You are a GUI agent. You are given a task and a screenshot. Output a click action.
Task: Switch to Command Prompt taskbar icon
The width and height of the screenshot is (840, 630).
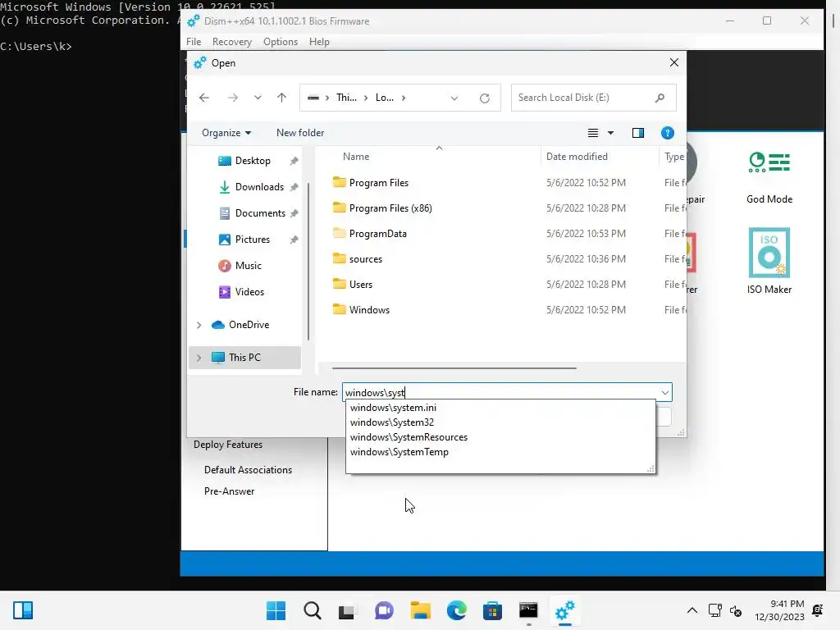click(528, 610)
